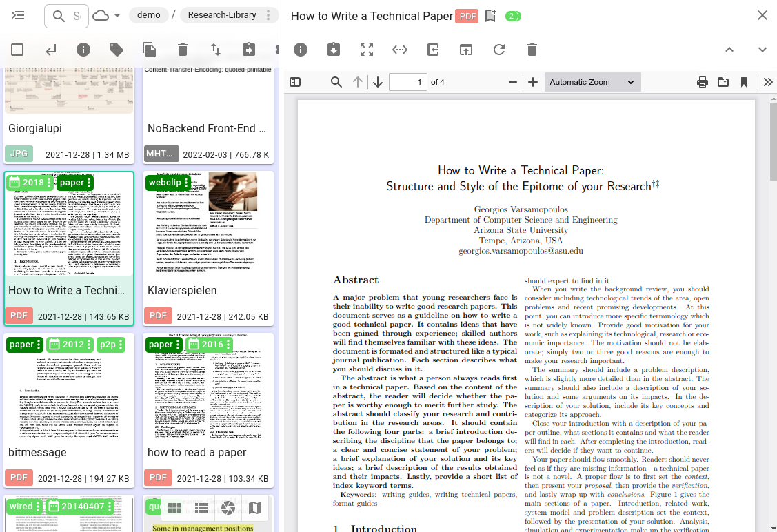Open webclip tag menu on Klavierspielen card
The height and width of the screenshot is (532, 777).
click(186, 183)
